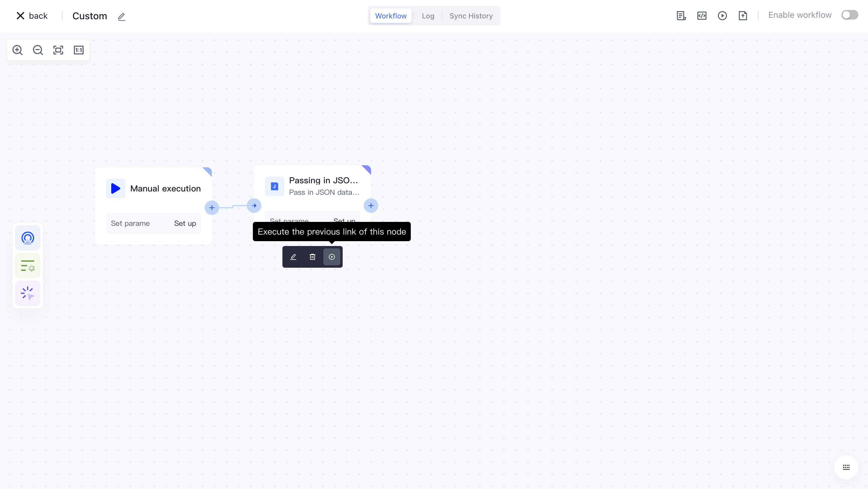Viewport: 868px width, 489px height.
Task: Click the zoom in magnifier icon
Action: coord(17,50)
